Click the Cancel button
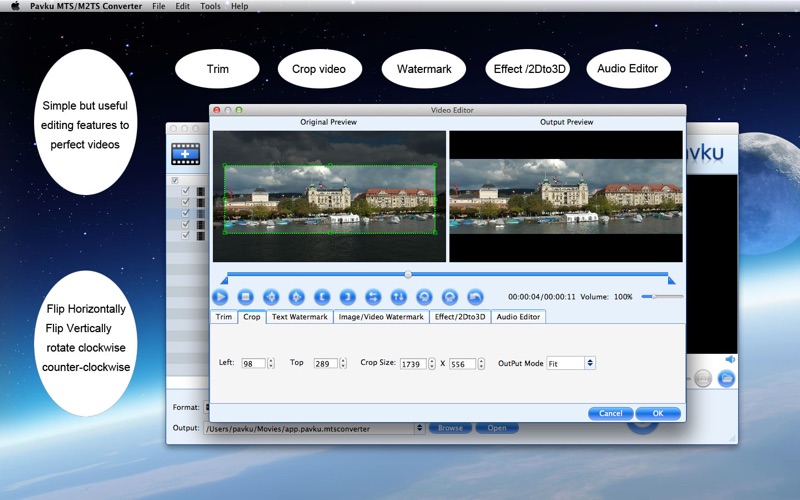Image resolution: width=800 pixels, height=500 pixels. [x=610, y=413]
